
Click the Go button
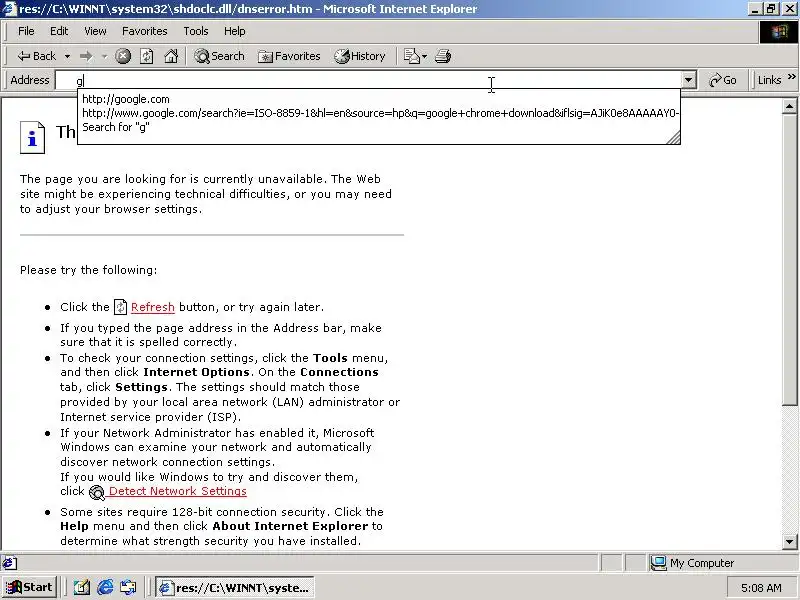723,80
